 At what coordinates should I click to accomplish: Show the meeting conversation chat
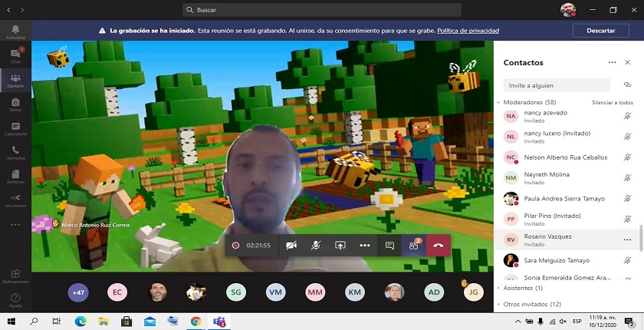point(389,246)
